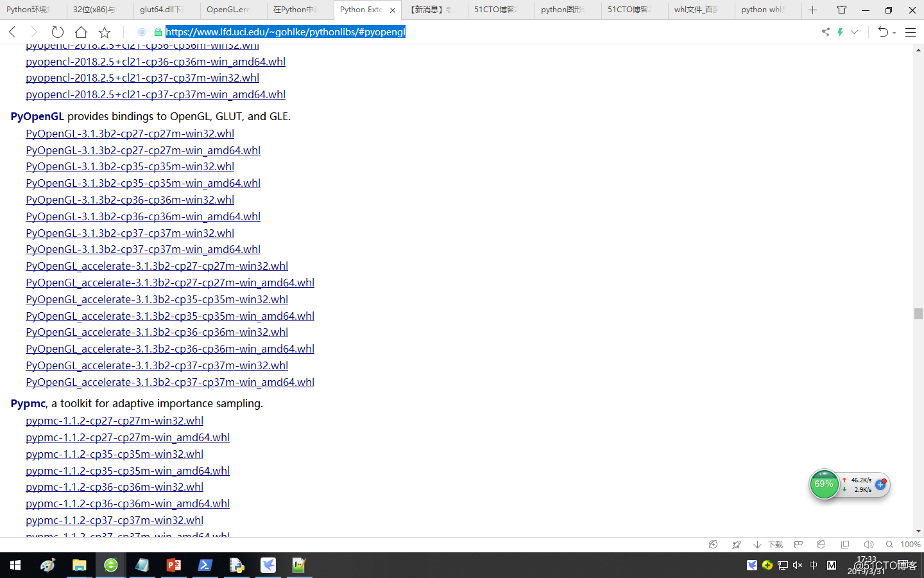Click status bar accelerator clock-plus icon

click(713, 545)
